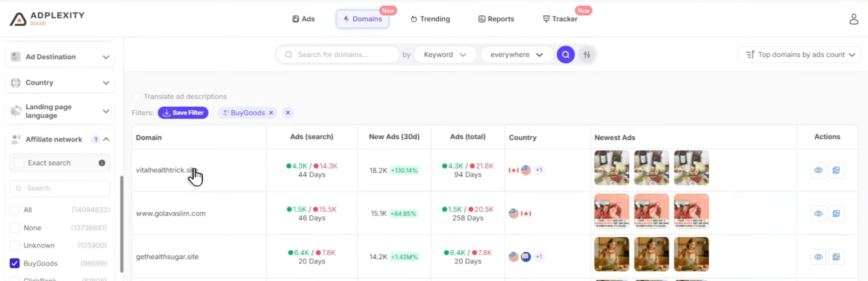
Task: Click info icon beside Exact search
Action: click(102, 163)
